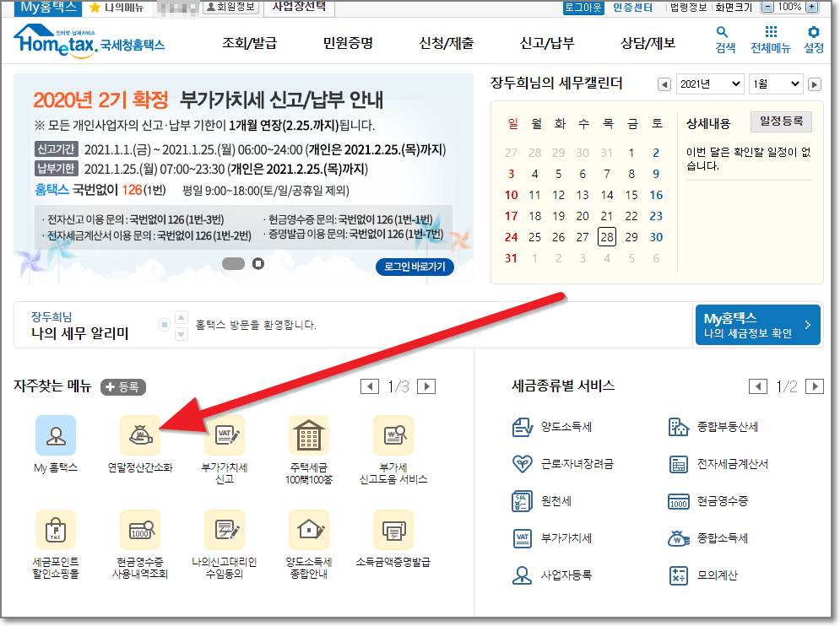Select calendar date 25
Viewport: 840px width, 626px height.
[x=534, y=237]
